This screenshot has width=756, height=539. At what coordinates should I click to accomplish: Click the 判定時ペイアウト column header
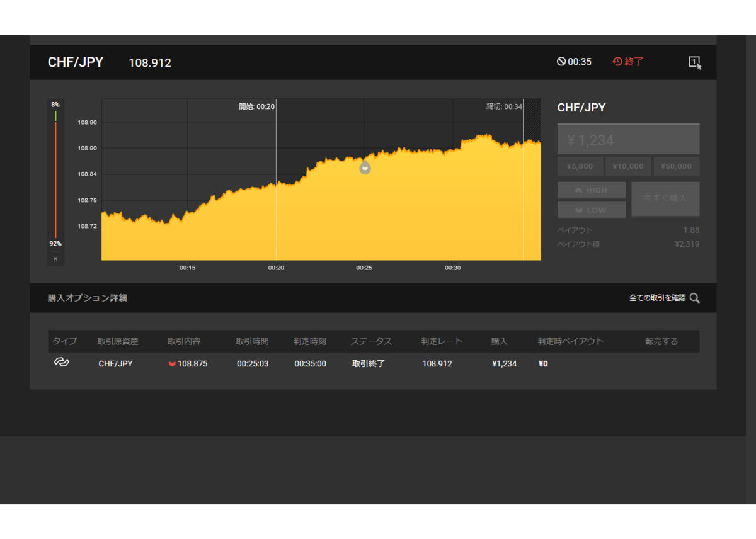click(x=570, y=341)
